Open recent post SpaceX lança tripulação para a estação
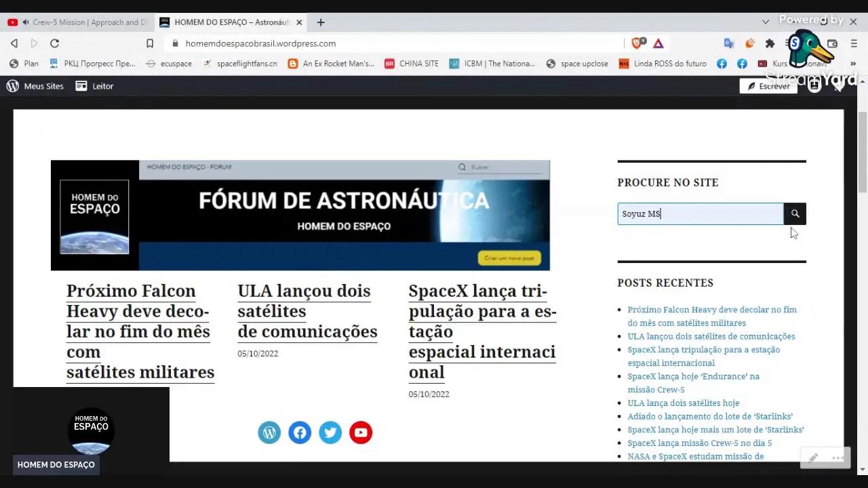The image size is (868, 488). (704, 357)
